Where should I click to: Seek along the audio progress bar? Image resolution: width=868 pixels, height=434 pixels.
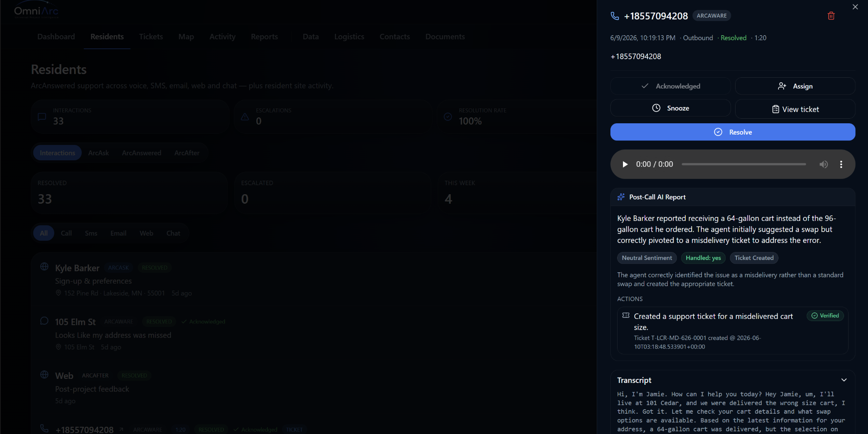pos(744,164)
